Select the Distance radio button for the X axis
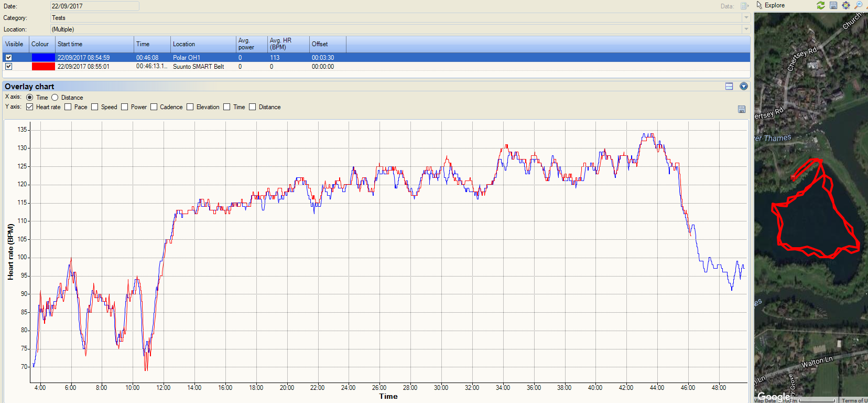 (55, 98)
